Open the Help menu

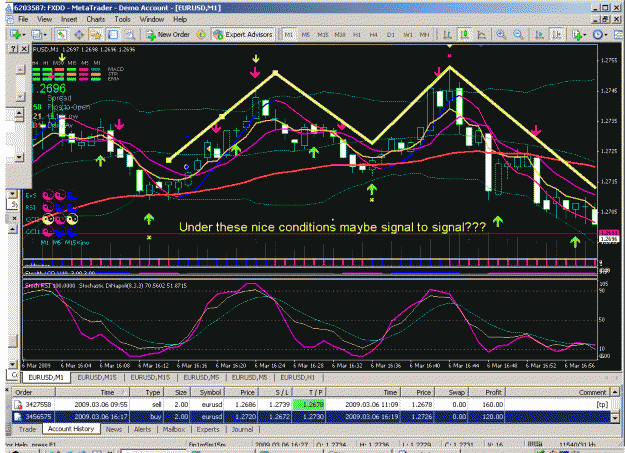click(180, 19)
